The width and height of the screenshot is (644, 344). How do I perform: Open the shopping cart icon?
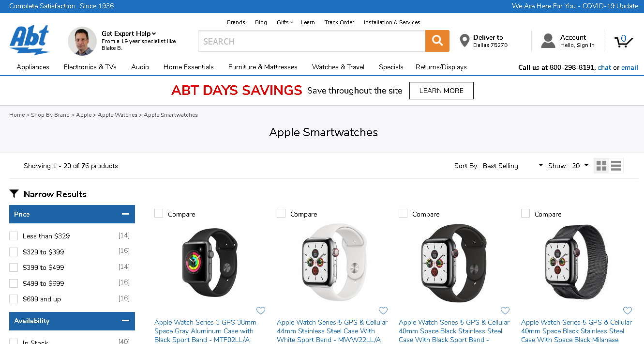(x=624, y=41)
